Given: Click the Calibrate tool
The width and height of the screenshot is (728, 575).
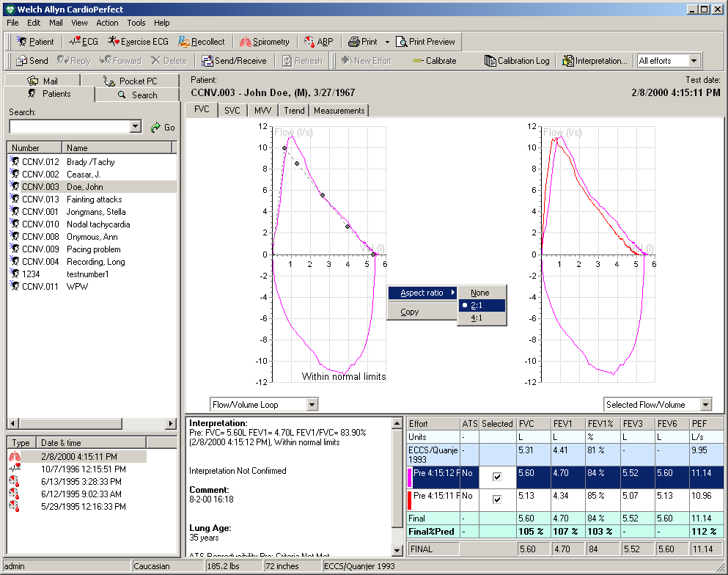Looking at the screenshot, I should pyautogui.click(x=435, y=61).
